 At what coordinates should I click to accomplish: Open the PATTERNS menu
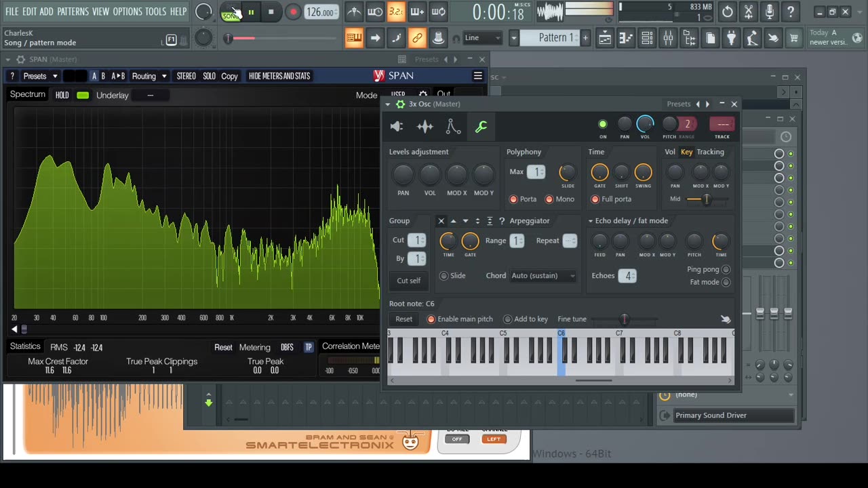point(73,12)
